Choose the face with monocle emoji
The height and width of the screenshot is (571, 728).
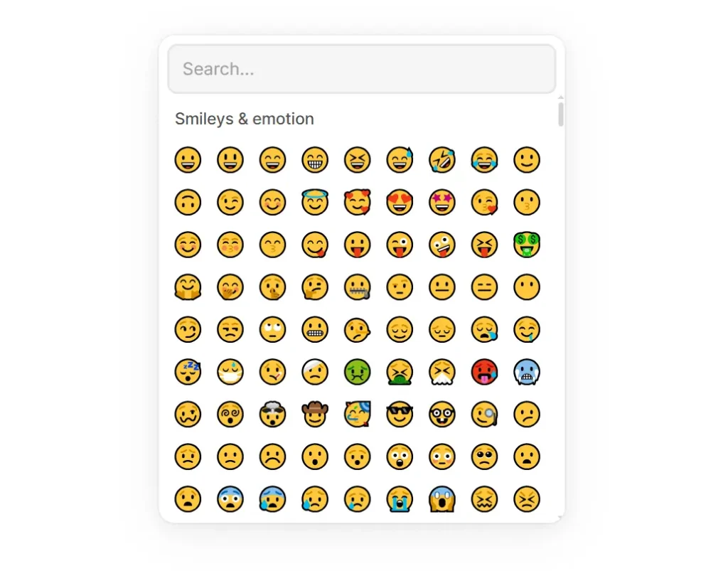click(485, 415)
